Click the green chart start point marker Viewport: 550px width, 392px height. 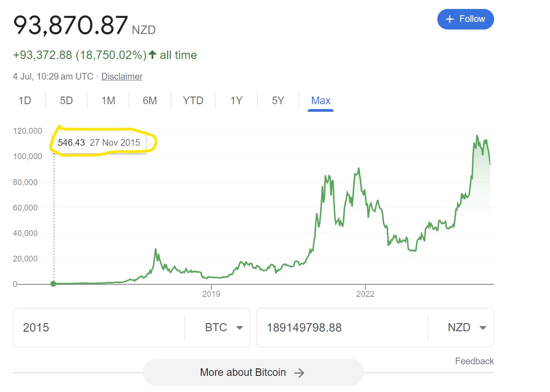point(54,284)
